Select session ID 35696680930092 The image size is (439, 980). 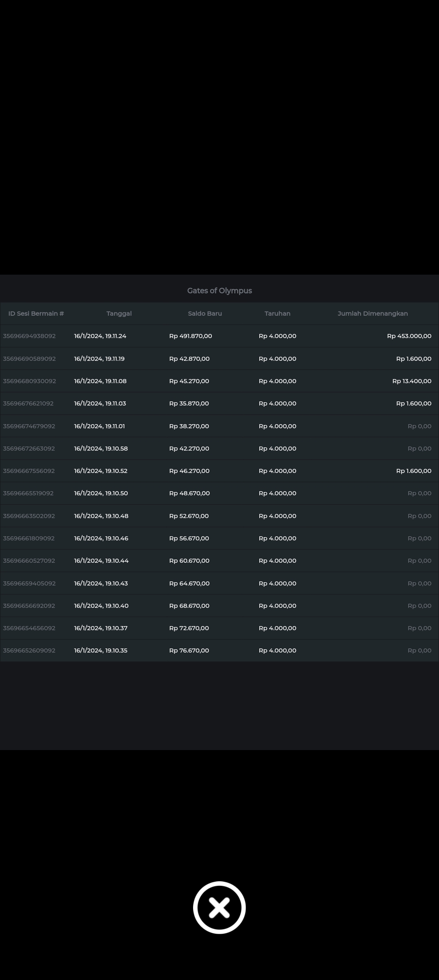click(29, 381)
